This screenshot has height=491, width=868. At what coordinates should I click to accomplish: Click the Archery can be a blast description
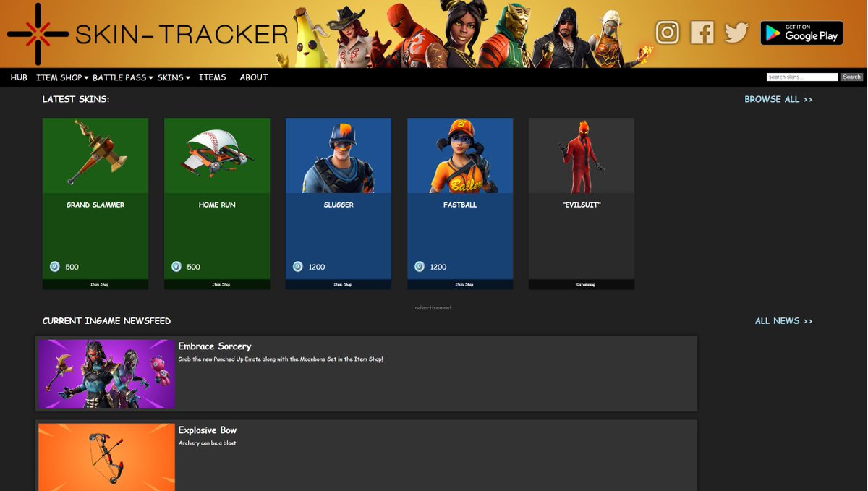click(208, 443)
